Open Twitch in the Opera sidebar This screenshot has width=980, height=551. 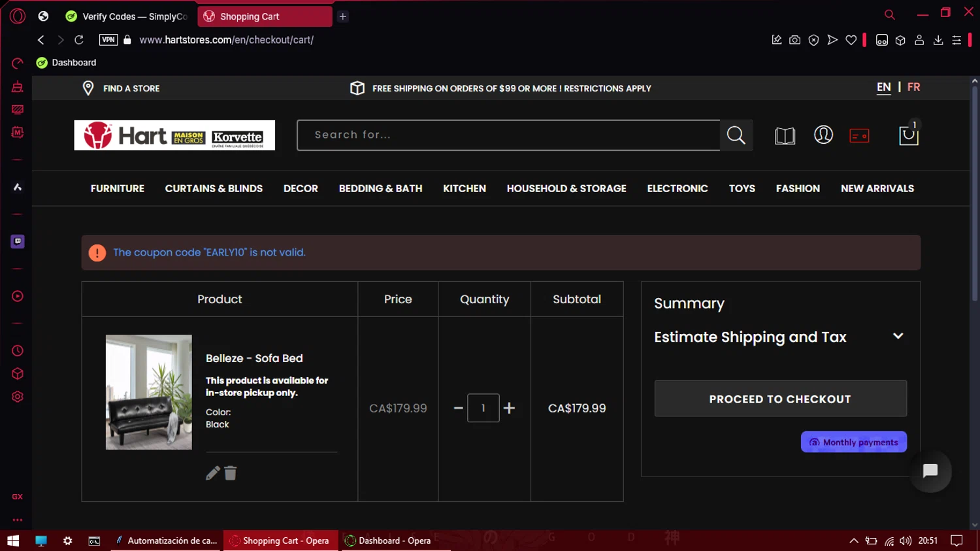(x=18, y=242)
